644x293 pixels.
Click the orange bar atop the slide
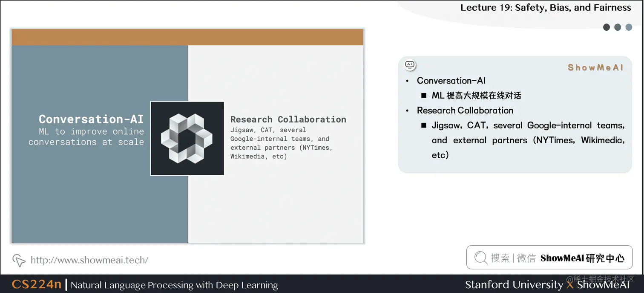187,37
